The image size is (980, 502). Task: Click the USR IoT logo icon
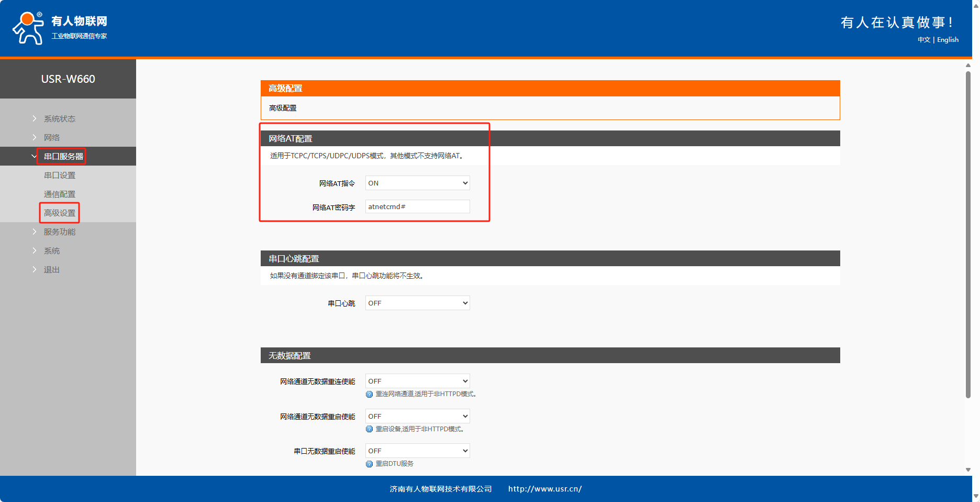(x=28, y=28)
